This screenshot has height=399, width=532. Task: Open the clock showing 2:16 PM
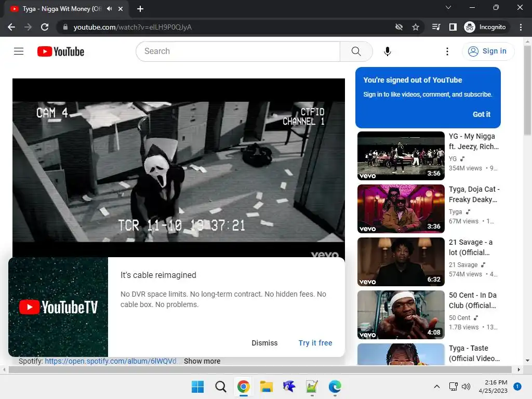coord(493,387)
